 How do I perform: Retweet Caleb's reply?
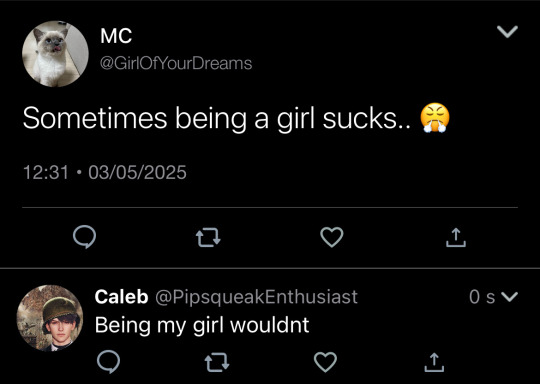[x=217, y=363]
